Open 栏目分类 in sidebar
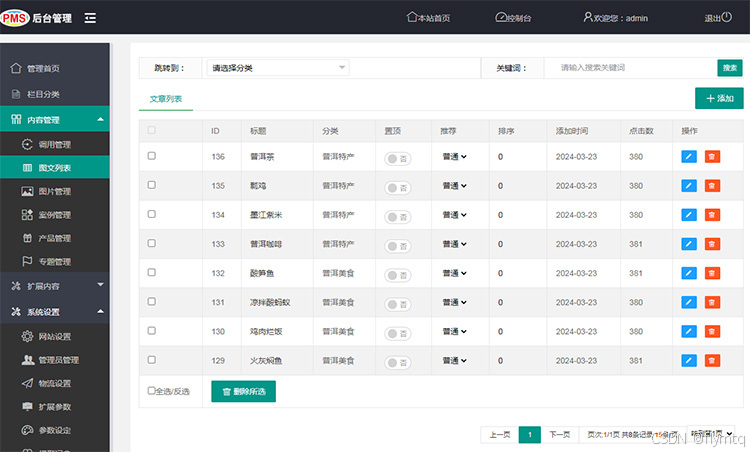750x452 pixels. pyautogui.click(x=55, y=94)
